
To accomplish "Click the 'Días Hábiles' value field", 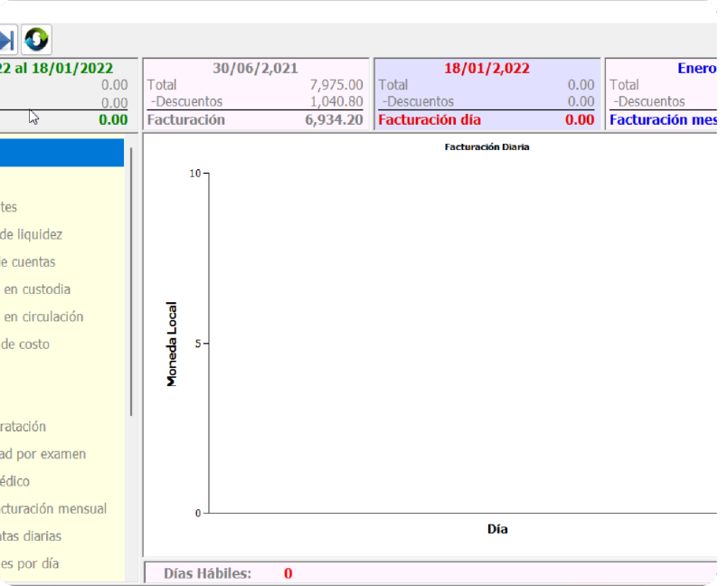I will tap(288, 573).
